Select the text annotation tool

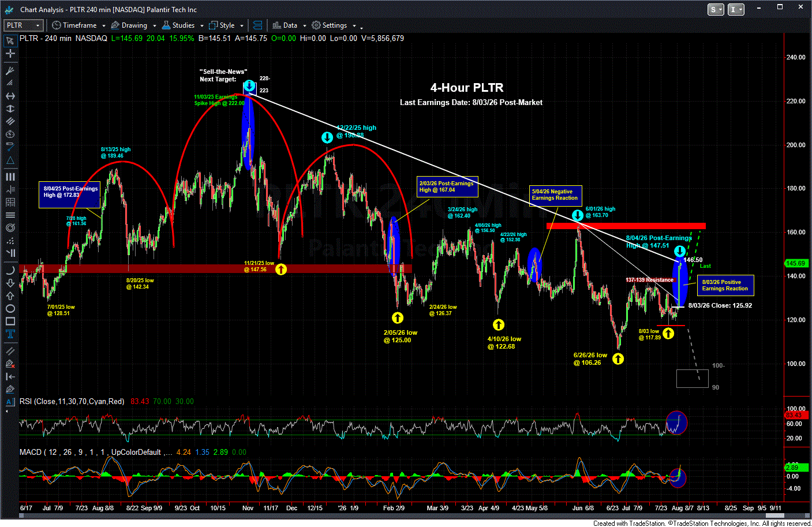point(10,334)
